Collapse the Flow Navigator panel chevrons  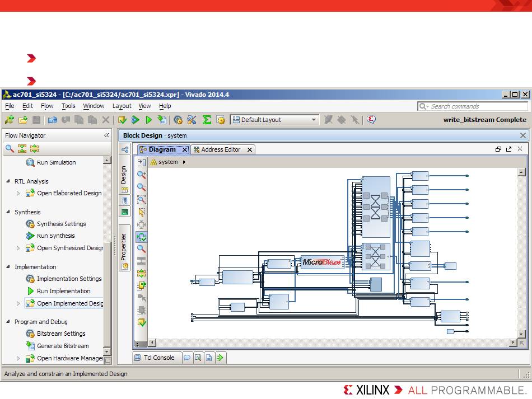(x=106, y=135)
